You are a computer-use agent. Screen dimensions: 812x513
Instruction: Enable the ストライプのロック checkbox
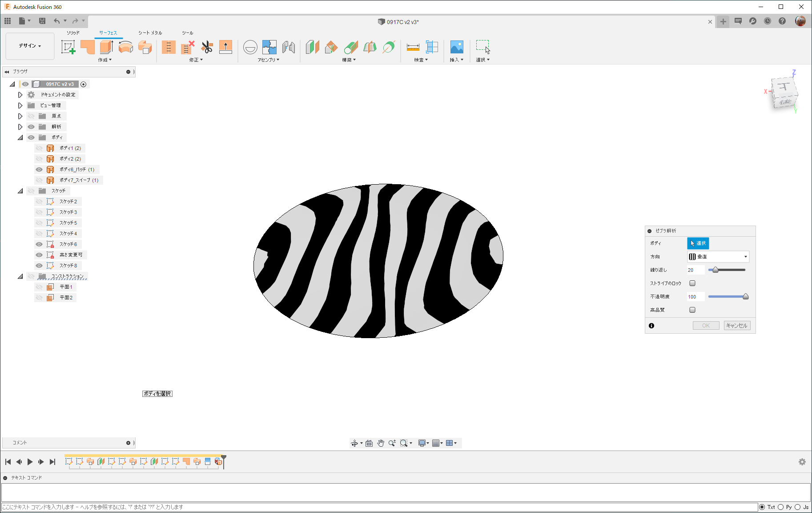point(692,283)
